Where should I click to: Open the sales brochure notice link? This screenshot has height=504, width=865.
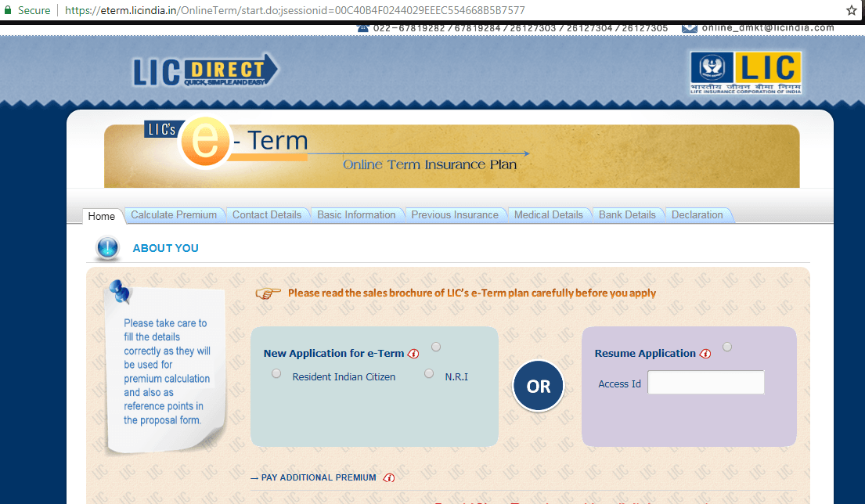[x=471, y=293]
